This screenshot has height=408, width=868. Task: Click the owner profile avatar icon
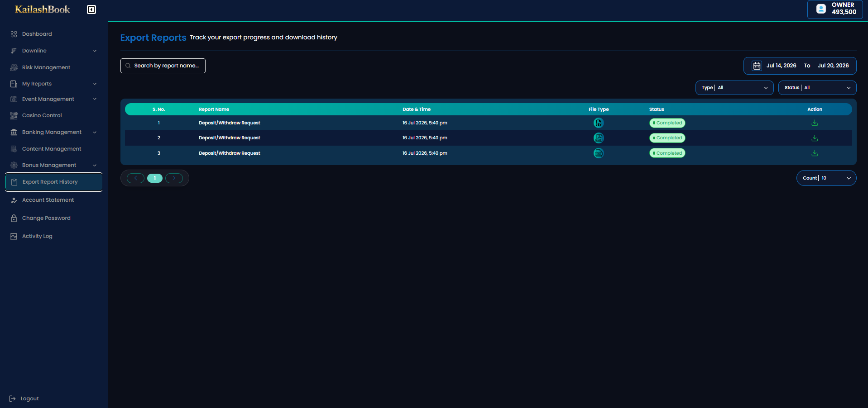pos(821,9)
